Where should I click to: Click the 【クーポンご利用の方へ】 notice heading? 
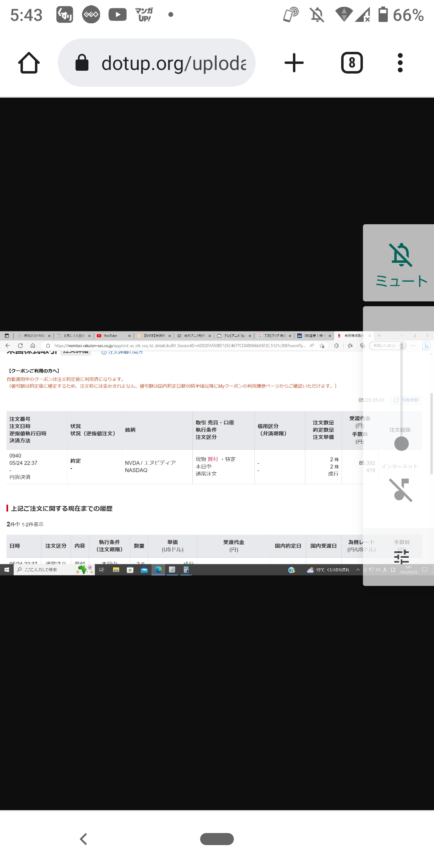[34, 371]
